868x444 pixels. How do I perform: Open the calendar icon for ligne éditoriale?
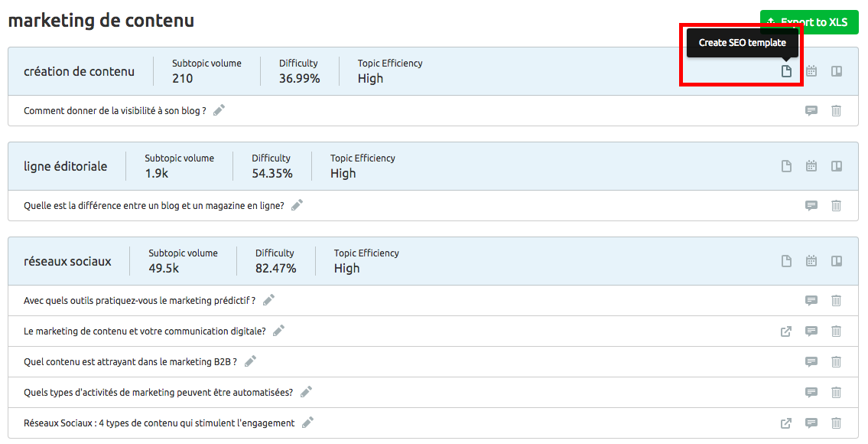click(x=811, y=165)
